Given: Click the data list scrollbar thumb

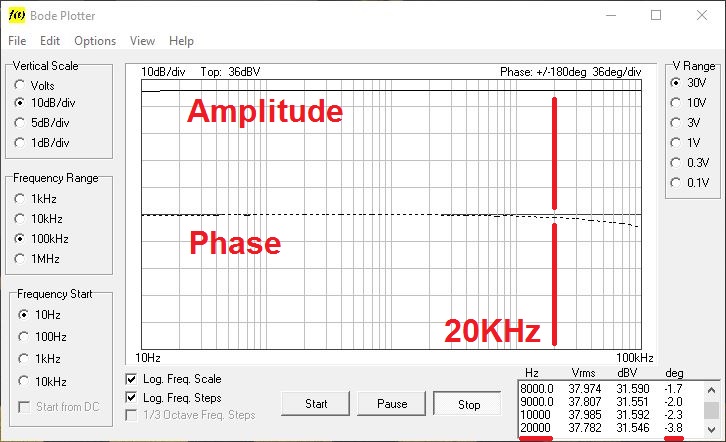Looking at the screenshot, I should [x=712, y=410].
